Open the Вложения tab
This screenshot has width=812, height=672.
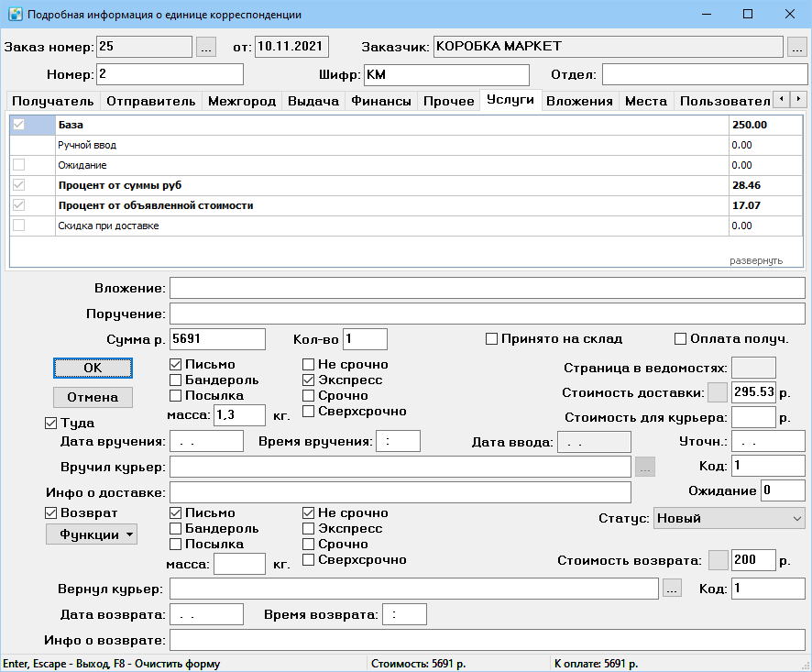pos(579,101)
